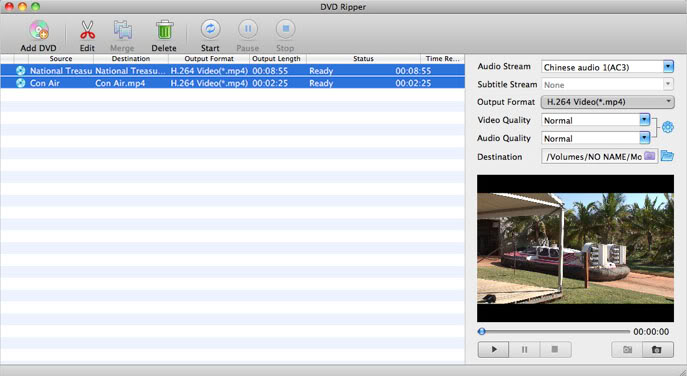Start ripping with the Start icon

pyautogui.click(x=210, y=29)
